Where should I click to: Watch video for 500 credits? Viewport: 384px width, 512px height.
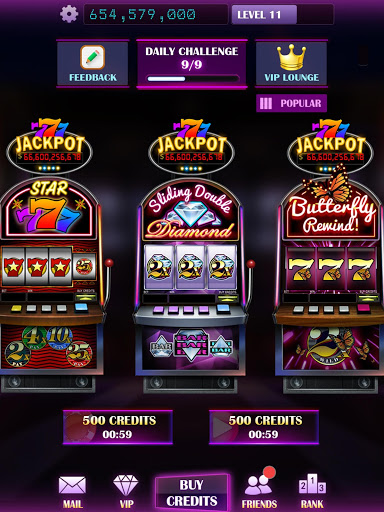coord(264,427)
